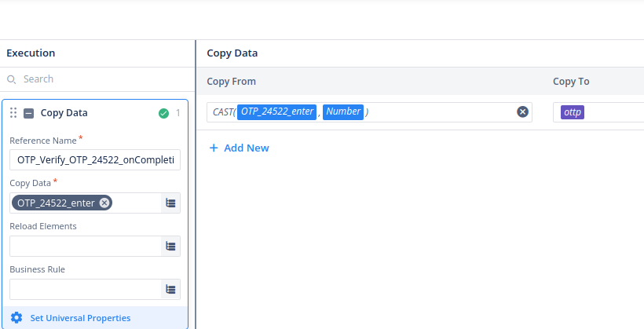Remove OTP_24522_enter chip from Copy Data

104,203
